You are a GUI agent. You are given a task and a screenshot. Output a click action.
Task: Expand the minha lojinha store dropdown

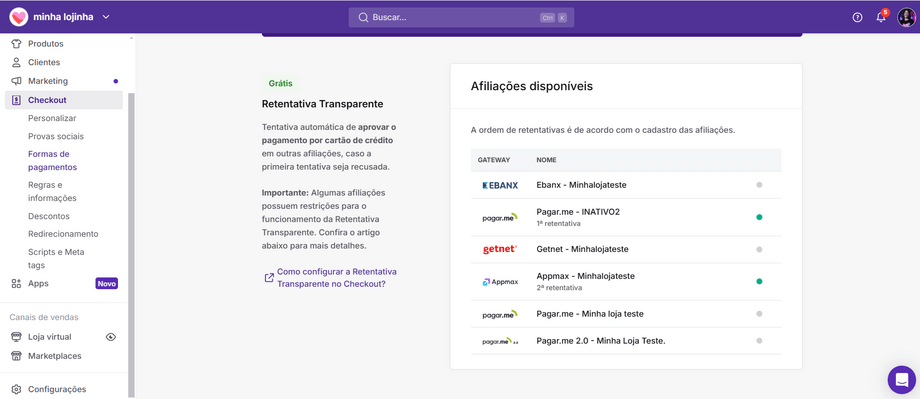coord(106,17)
